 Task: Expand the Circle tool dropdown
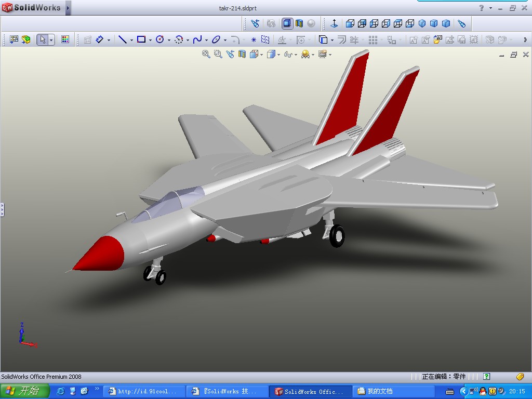click(x=169, y=41)
